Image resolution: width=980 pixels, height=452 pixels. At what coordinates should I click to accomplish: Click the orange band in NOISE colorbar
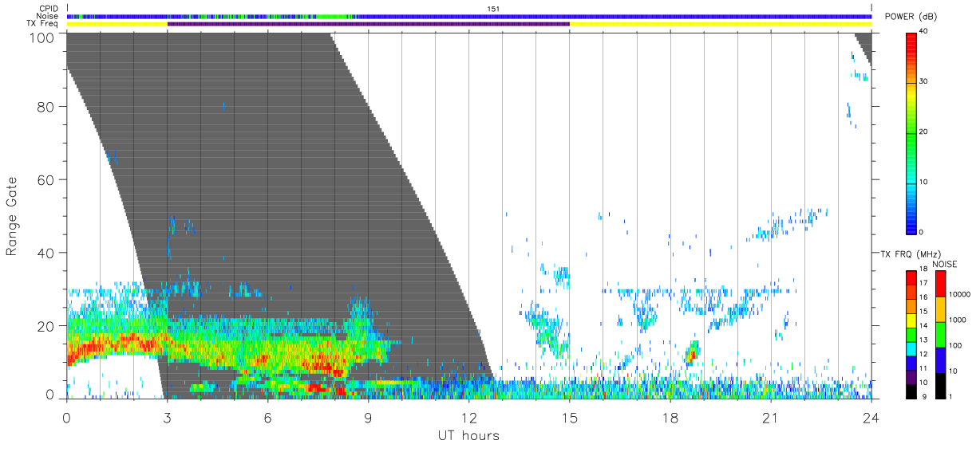tap(941, 309)
